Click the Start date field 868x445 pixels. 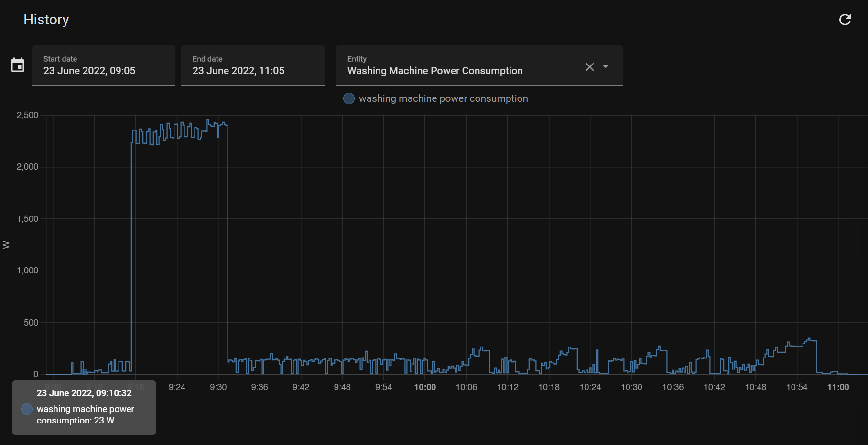click(x=103, y=65)
